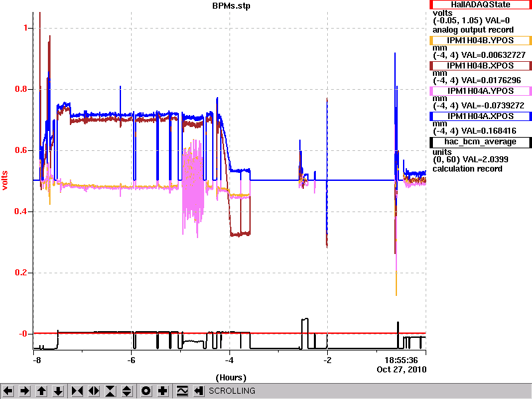
Task: Pan the plot left with the left arrow
Action: [8, 391]
